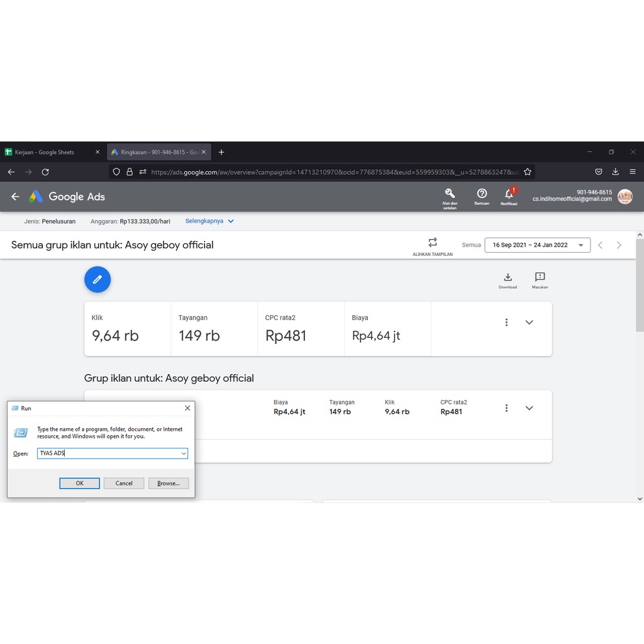Open three-dot menu on metrics scorecard
The image size is (644, 644).
506,323
